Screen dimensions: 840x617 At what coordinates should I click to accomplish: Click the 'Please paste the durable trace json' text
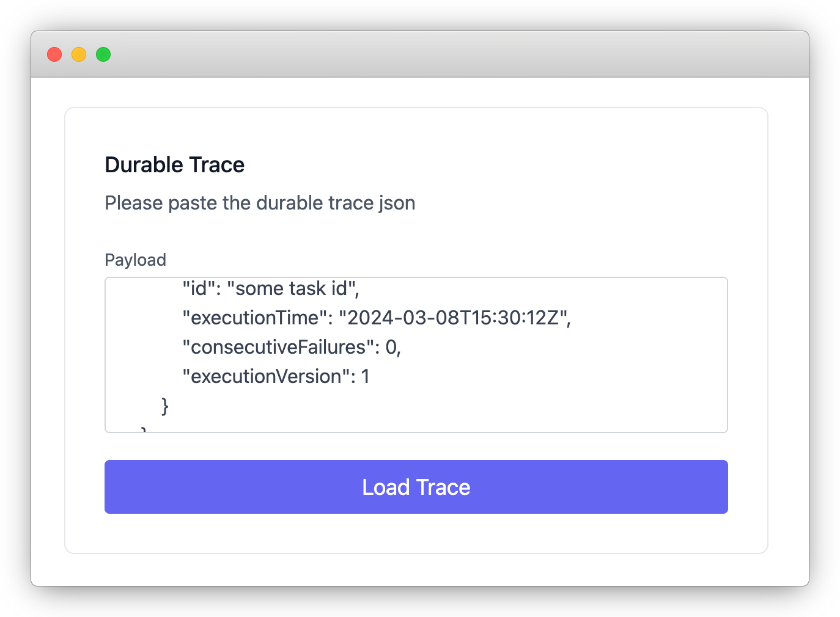tap(260, 203)
